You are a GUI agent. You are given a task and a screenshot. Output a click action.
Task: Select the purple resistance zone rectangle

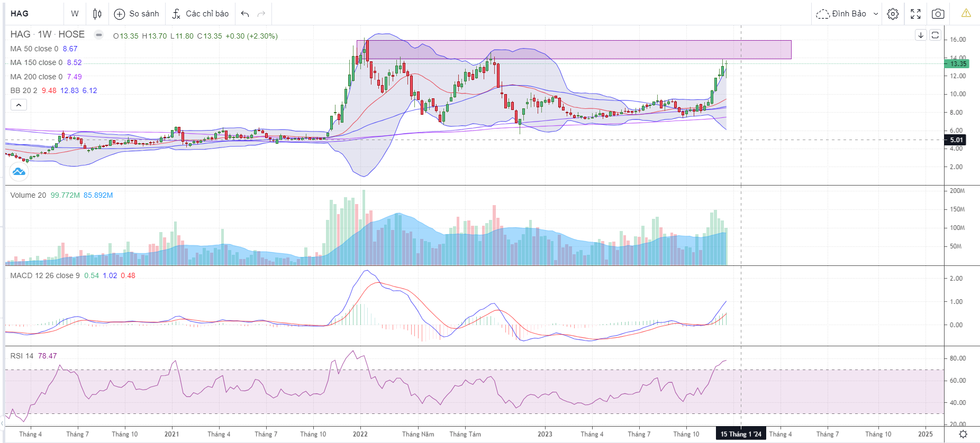(574, 50)
